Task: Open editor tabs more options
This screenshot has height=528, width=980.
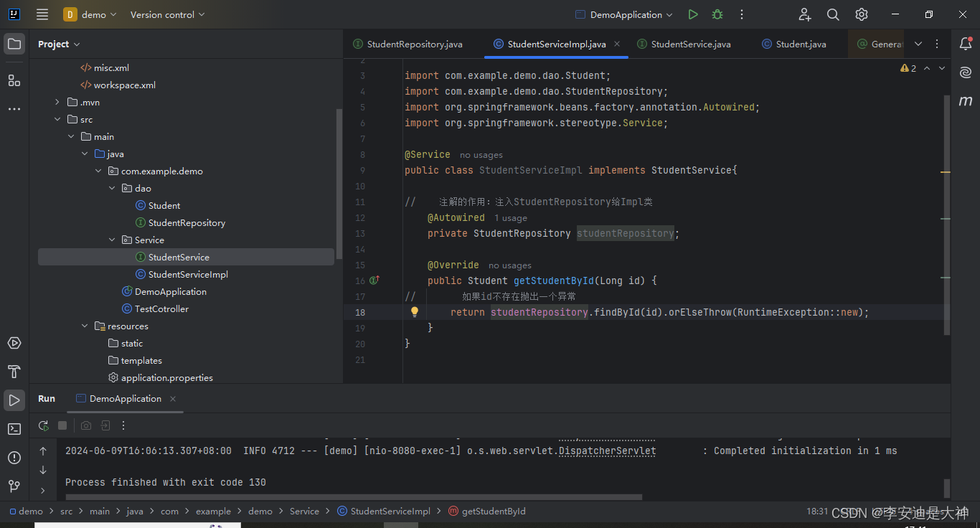Action: tap(937, 44)
